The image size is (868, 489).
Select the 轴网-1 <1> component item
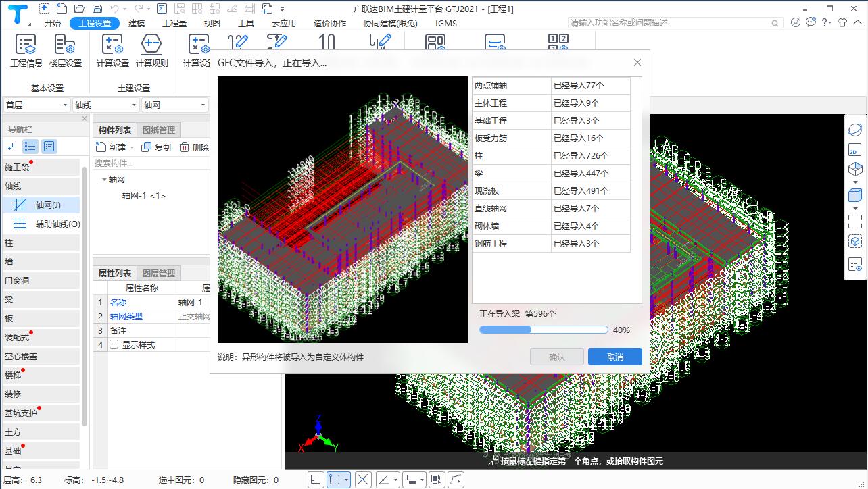tap(143, 195)
